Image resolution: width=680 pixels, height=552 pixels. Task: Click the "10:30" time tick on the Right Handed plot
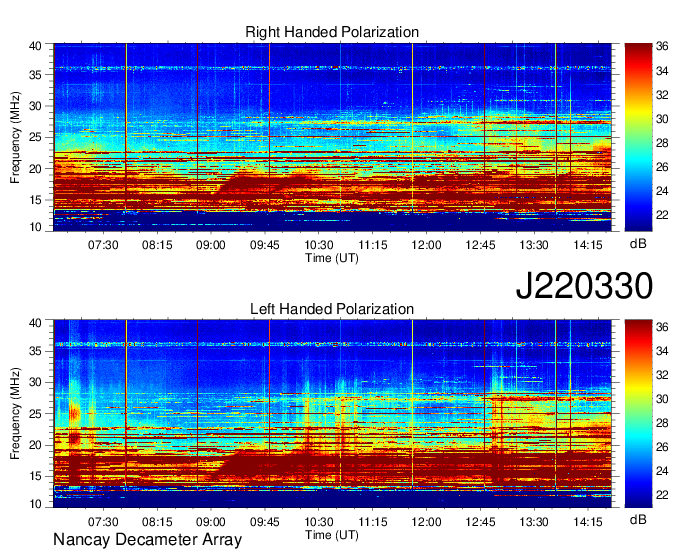pos(318,245)
